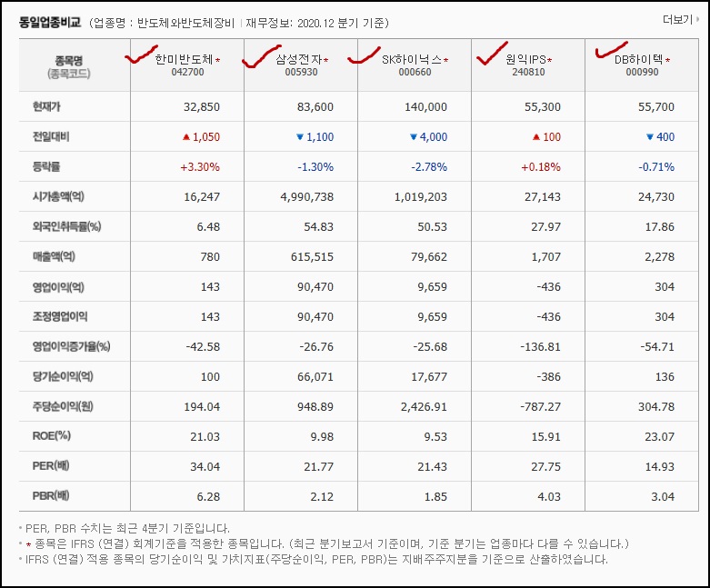Click the 동일업종비교 heading
This screenshot has height=588, width=710.
(50, 23)
